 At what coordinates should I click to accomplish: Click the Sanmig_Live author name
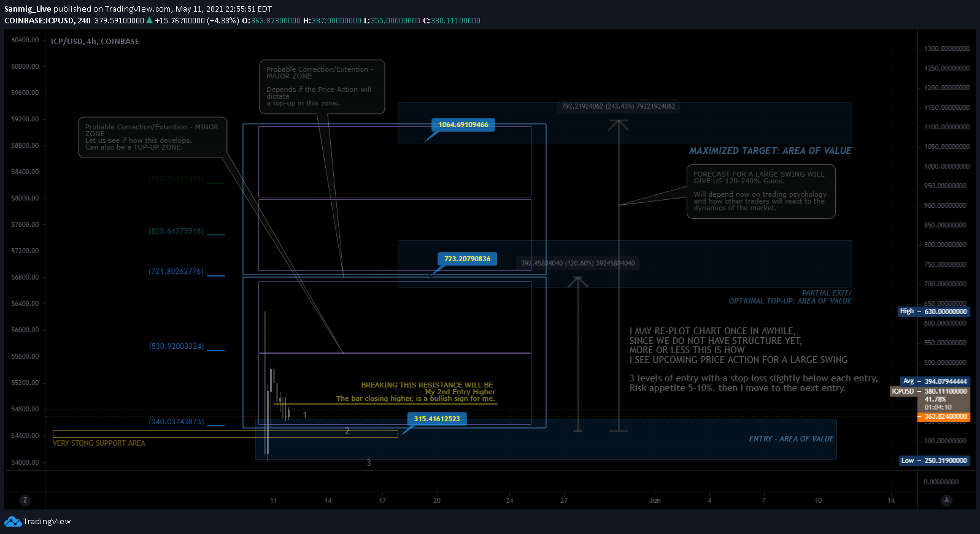pos(28,9)
